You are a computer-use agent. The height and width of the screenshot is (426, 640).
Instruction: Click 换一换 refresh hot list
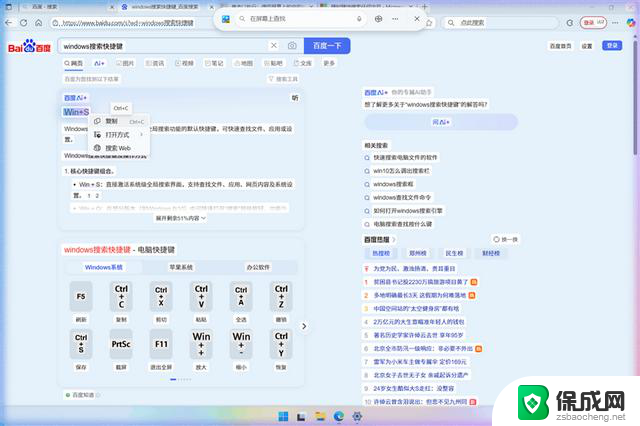tap(505, 240)
